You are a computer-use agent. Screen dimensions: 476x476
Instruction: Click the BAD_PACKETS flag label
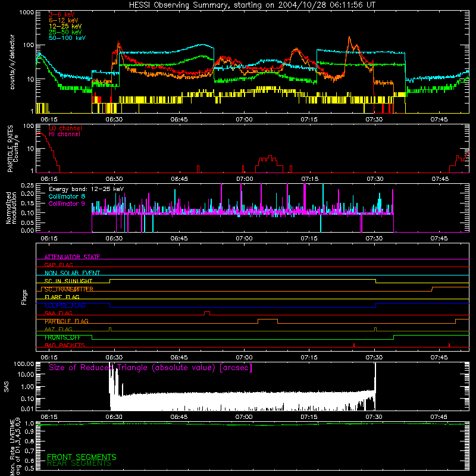coord(65,345)
